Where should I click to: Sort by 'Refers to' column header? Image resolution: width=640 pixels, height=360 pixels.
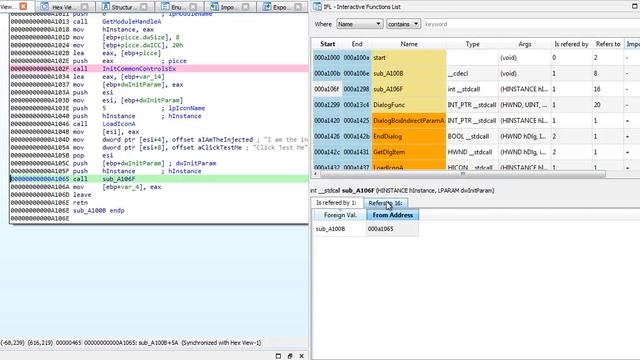click(x=608, y=44)
